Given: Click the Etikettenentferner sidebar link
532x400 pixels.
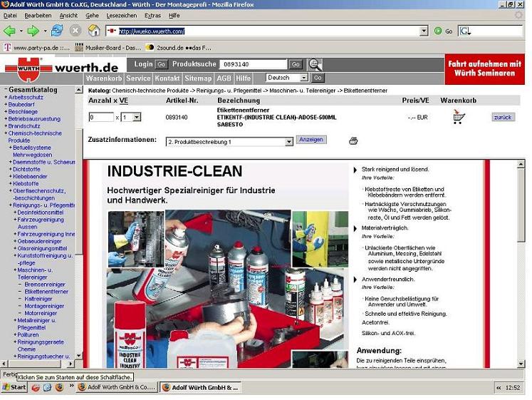Looking at the screenshot, I should coord(46,292).
